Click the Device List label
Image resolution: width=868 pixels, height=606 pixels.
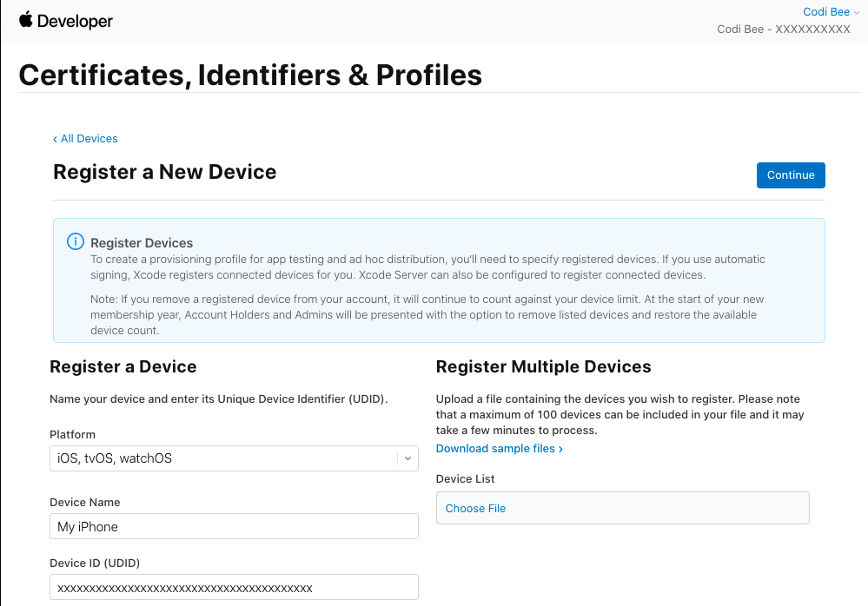[466, 479]
